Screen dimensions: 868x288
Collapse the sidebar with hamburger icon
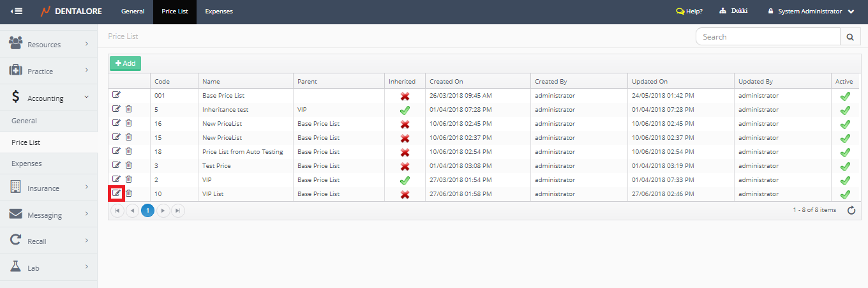click(17, 11)
